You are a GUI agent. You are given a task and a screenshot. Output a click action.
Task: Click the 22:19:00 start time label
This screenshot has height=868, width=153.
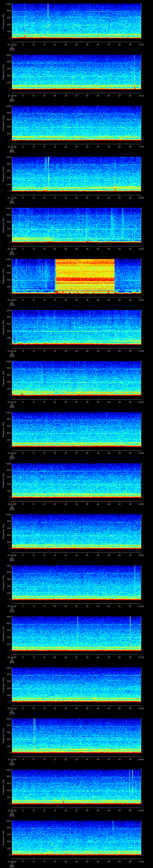click(x=12, y=300)
